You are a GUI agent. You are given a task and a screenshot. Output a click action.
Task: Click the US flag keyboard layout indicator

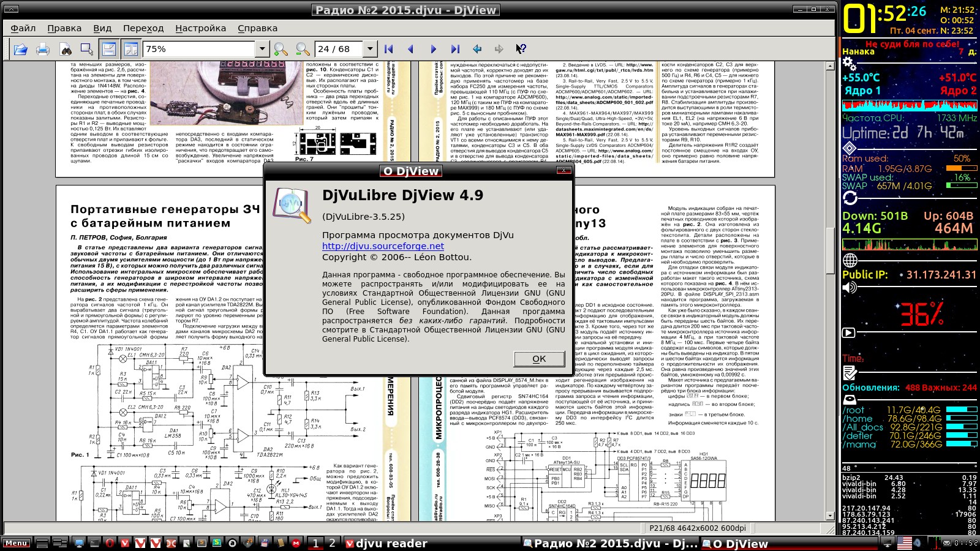[905, 542]
